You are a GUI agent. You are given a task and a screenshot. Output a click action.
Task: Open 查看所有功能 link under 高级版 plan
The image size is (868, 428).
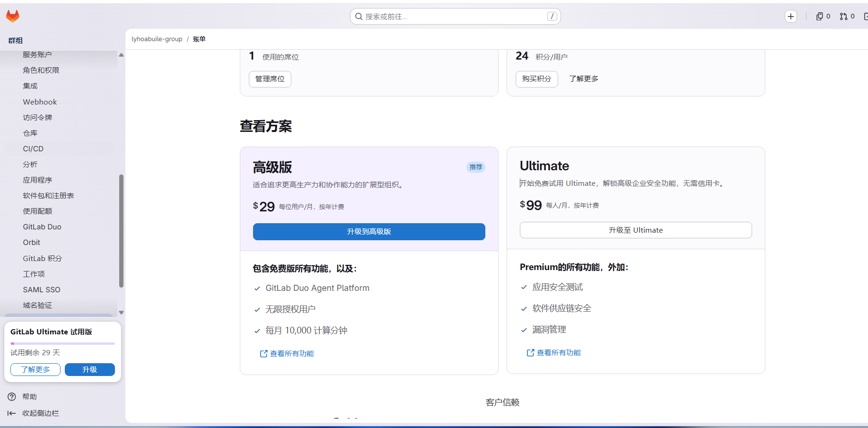pos(287,354)
